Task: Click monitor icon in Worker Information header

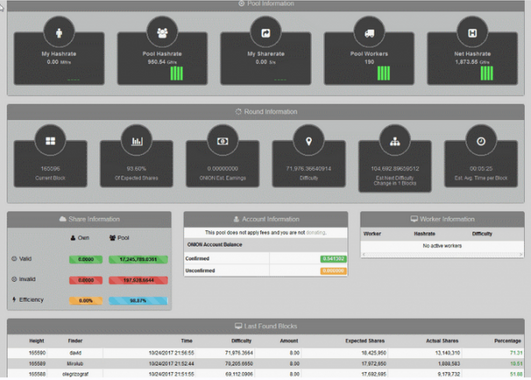Action: (414, 219)
